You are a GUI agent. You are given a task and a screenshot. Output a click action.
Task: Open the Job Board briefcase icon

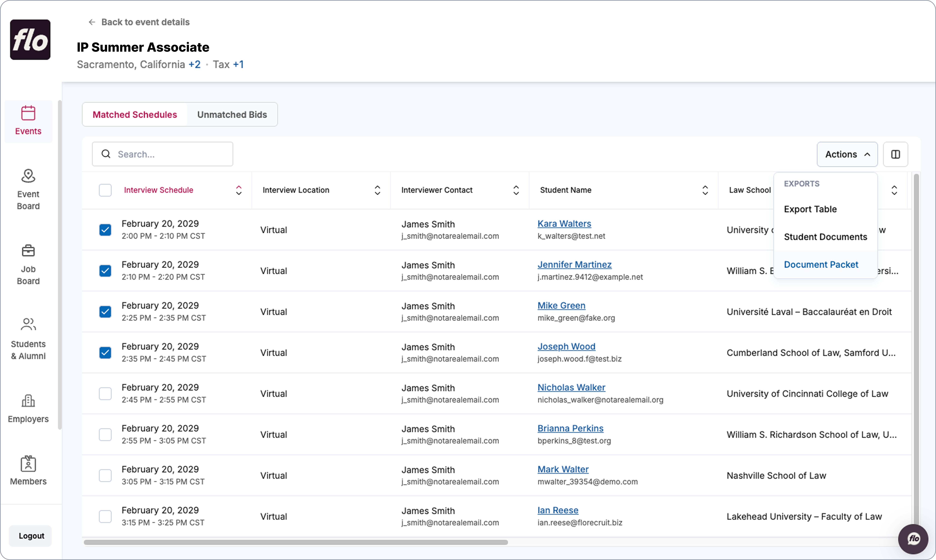28,251
